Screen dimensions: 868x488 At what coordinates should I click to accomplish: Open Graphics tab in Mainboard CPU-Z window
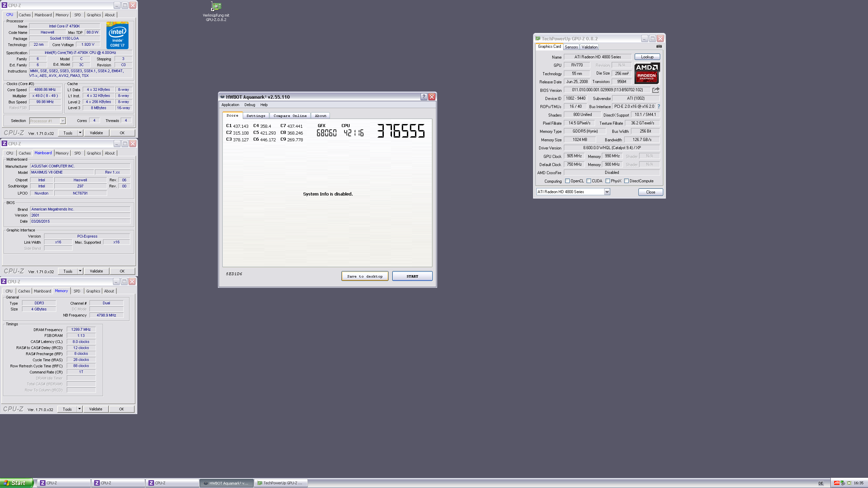[x=94, y=153]
